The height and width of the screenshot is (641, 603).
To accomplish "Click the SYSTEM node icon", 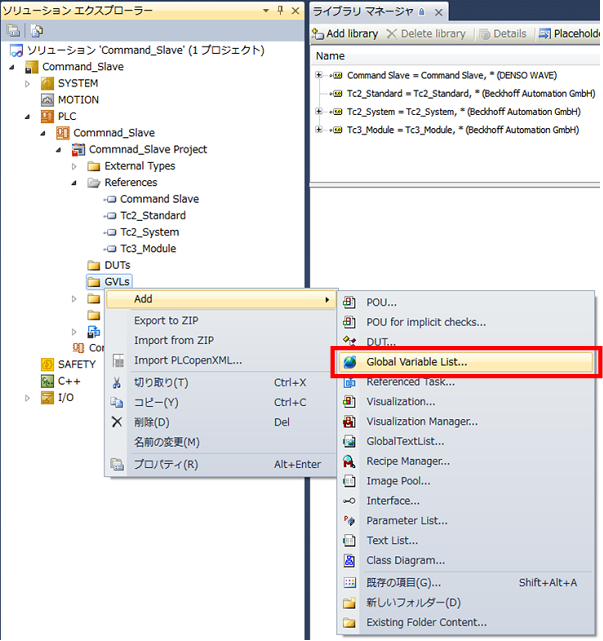I will 48,83.
